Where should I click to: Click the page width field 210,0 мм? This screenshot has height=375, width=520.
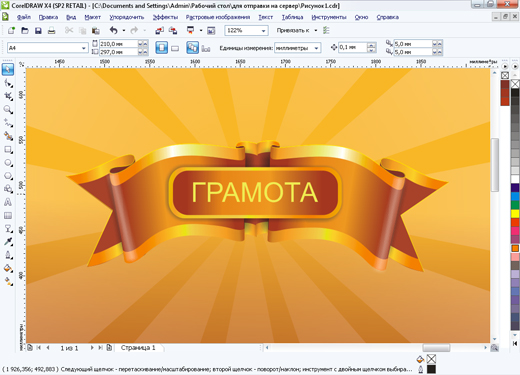pyautogui.click(x=119, y=44)
